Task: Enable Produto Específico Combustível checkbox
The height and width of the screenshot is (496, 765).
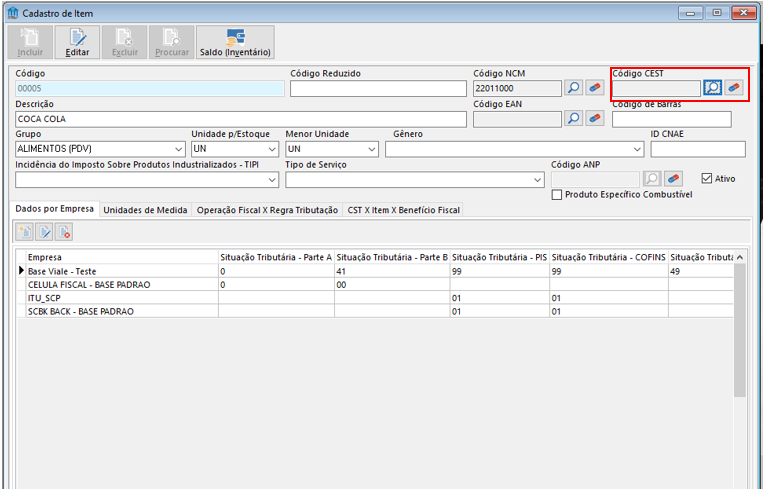Action: 557,195
